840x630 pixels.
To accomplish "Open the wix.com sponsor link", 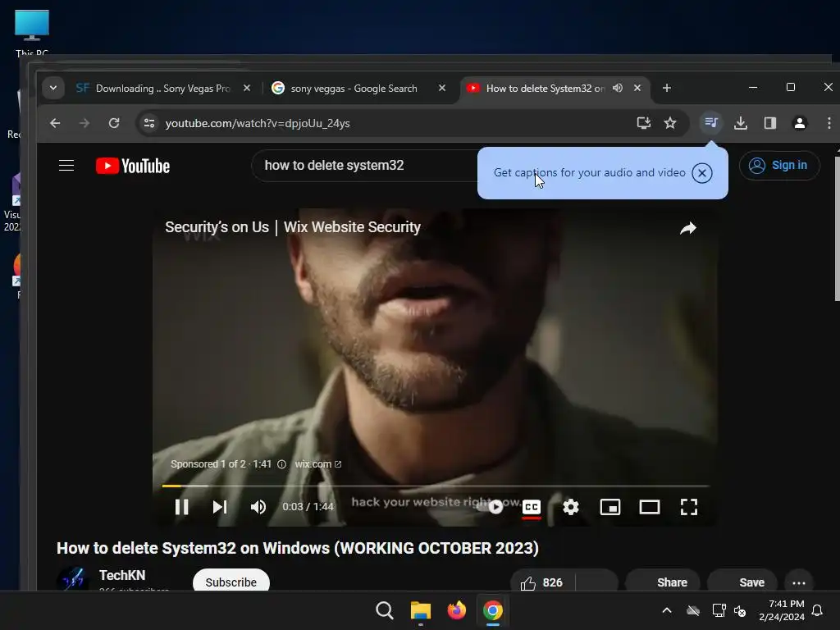I will [x=317, y=464].
